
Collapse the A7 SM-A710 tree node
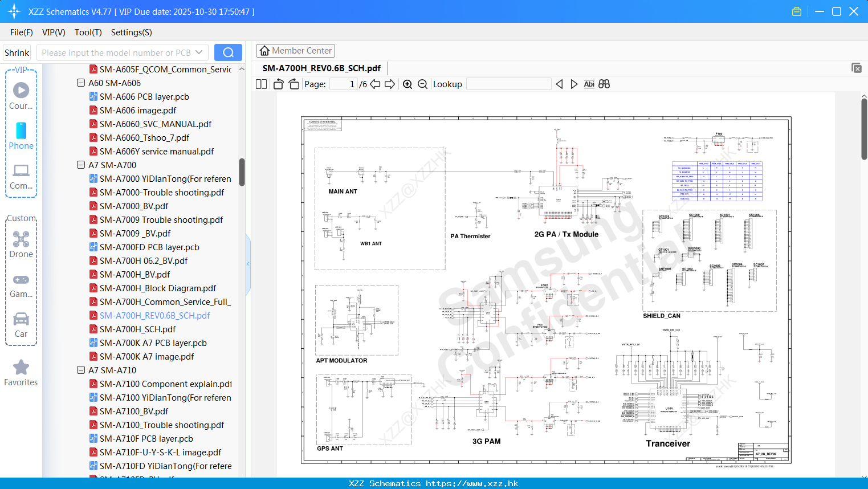[x=81, y=370]
